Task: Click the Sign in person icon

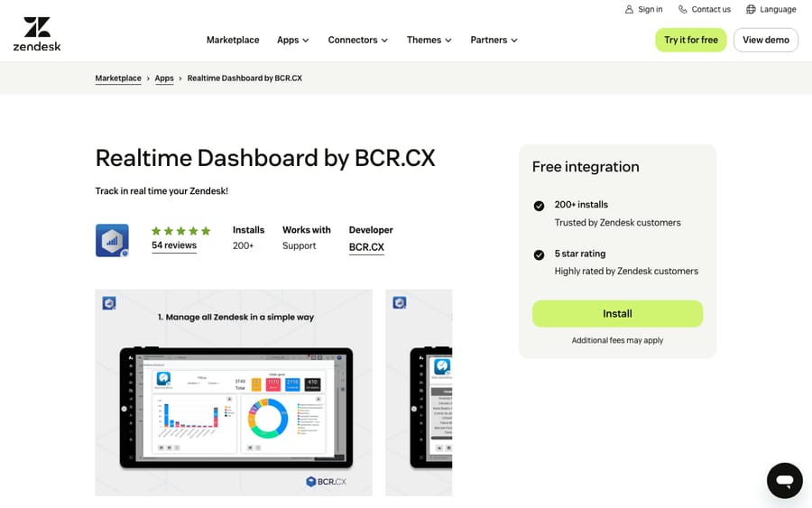Action: pyautogui.click(x=629, y=9)
